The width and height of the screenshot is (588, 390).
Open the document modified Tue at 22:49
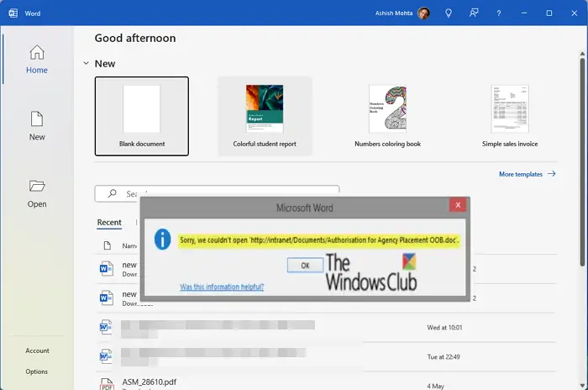tap(326, 356)
